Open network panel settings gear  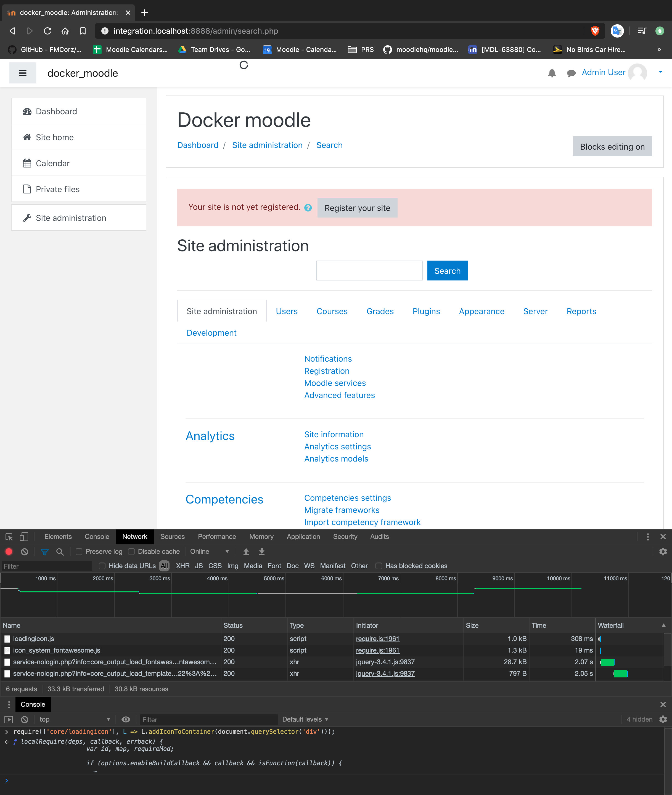[663, 552]
